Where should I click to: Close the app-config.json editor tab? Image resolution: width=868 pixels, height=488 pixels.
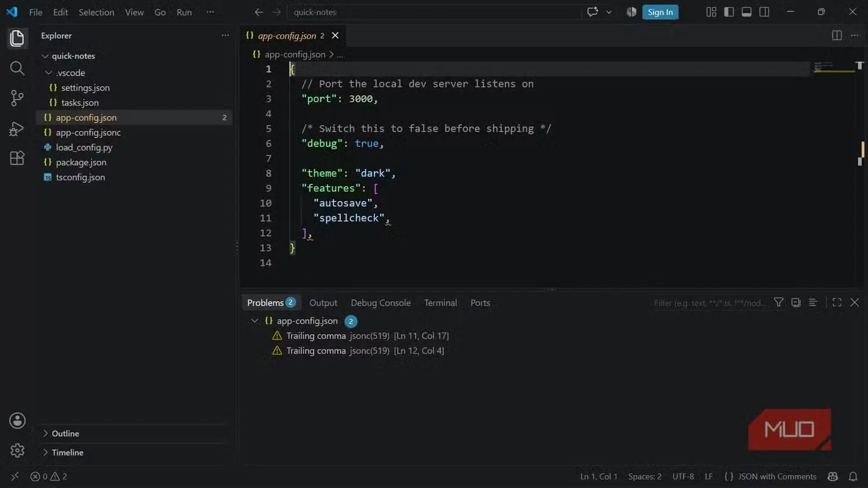(335, 35)
